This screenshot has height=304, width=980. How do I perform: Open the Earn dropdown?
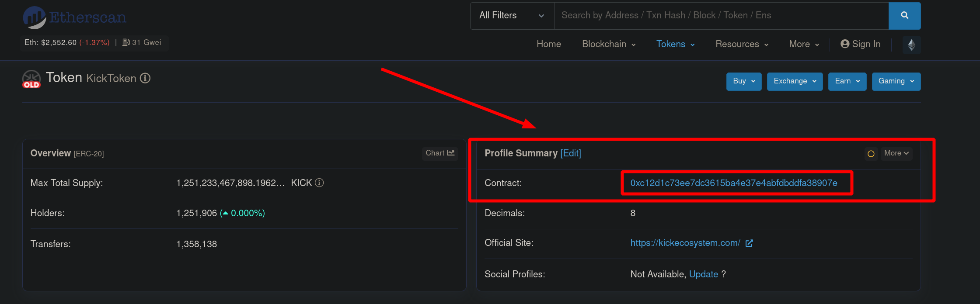847,81
